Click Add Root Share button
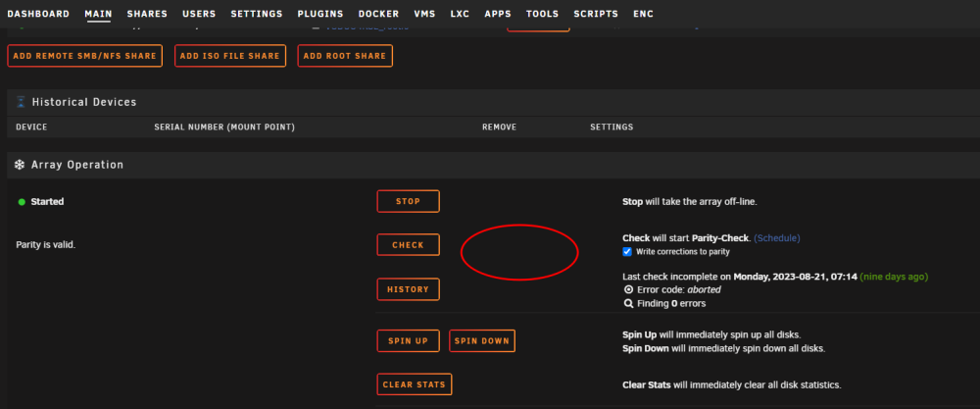The image size is (980, 409). (345, 56)
